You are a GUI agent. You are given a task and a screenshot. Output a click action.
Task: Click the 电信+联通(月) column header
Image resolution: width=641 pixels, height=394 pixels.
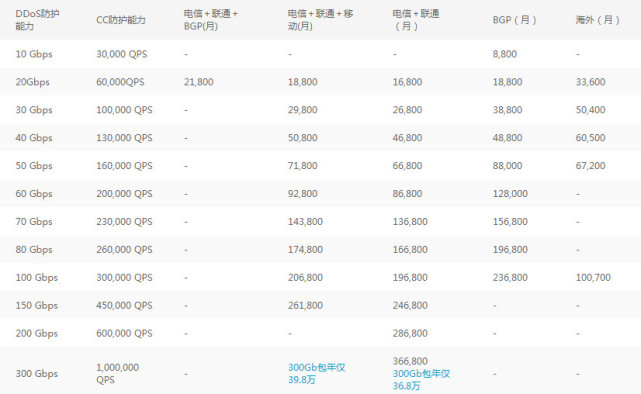(x=416, y=20)
